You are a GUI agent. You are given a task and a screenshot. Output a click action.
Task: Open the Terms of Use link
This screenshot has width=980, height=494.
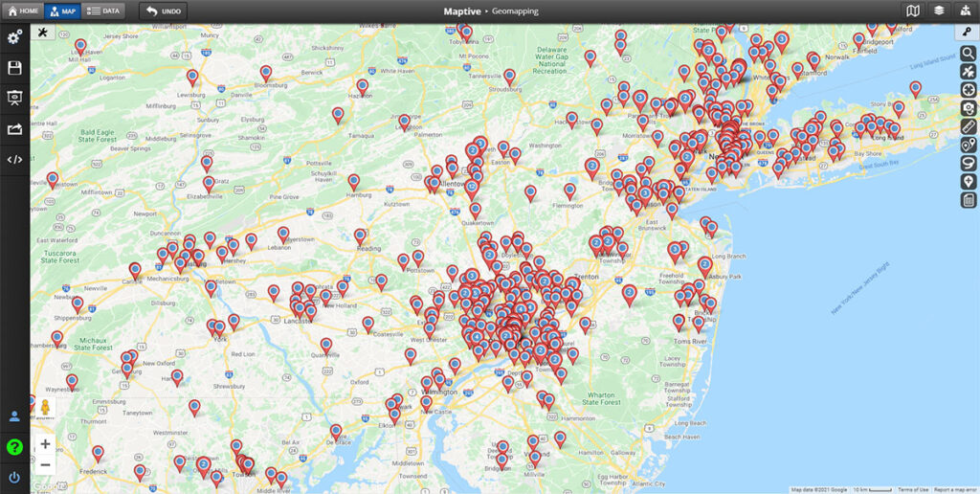point(913,489)
